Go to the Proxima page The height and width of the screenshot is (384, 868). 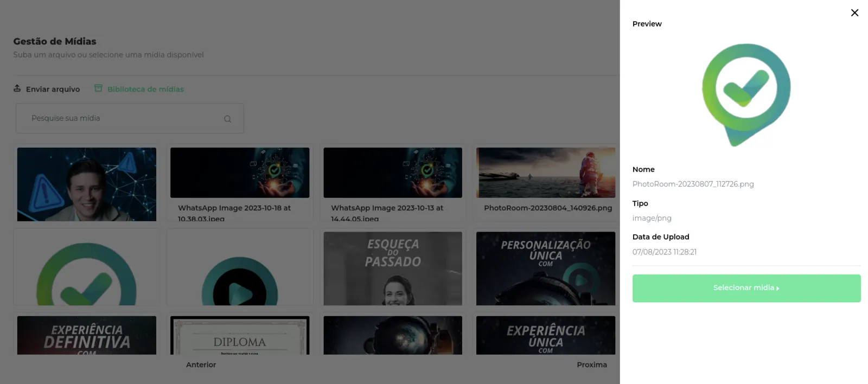[592, 364]
